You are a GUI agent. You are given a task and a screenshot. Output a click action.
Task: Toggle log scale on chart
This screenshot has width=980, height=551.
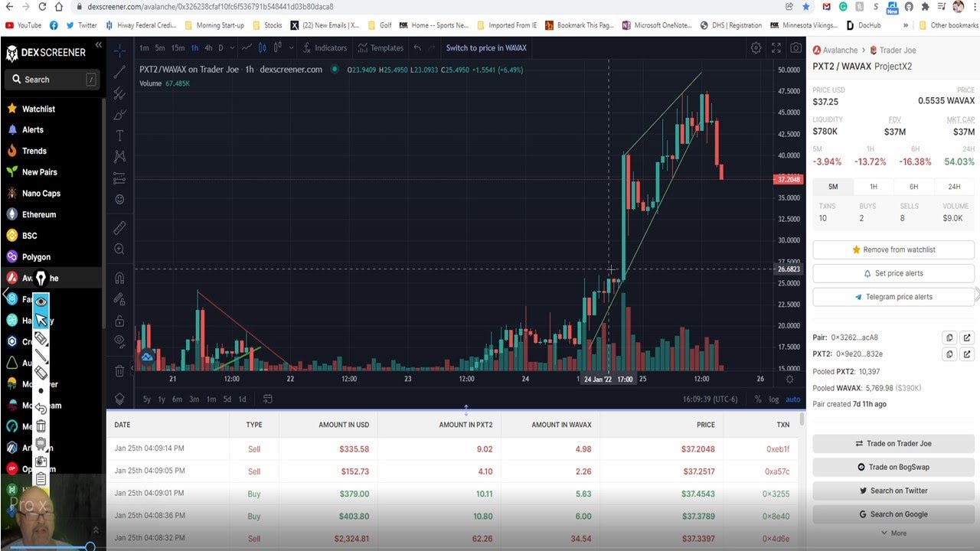[x=774, y=399]
